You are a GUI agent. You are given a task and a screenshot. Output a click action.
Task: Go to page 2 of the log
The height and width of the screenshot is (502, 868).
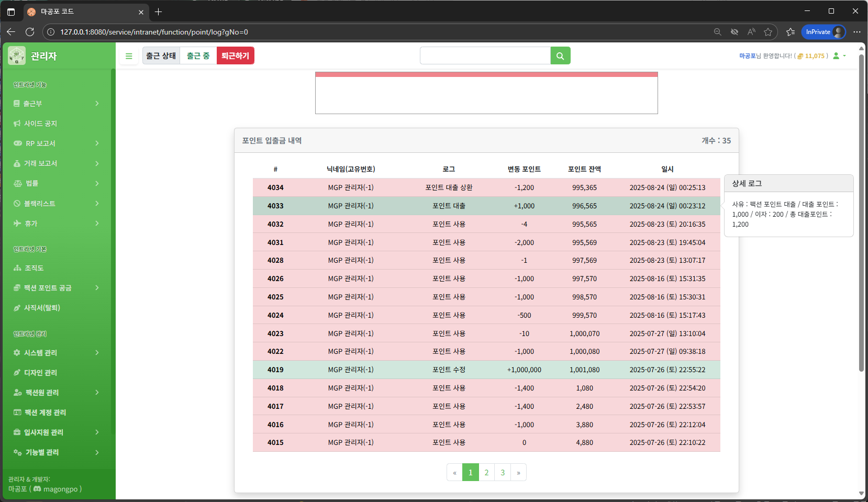[486, 472]
